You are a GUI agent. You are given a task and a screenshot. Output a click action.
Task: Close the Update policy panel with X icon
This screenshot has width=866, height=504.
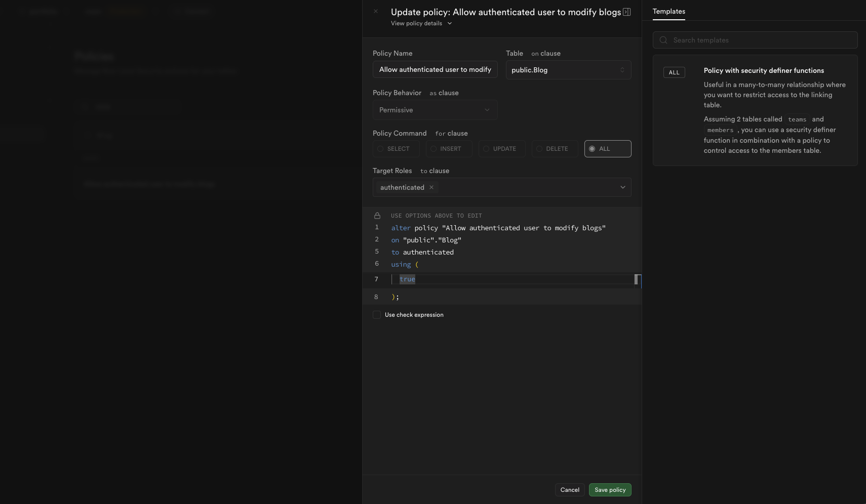coord(376,11)
